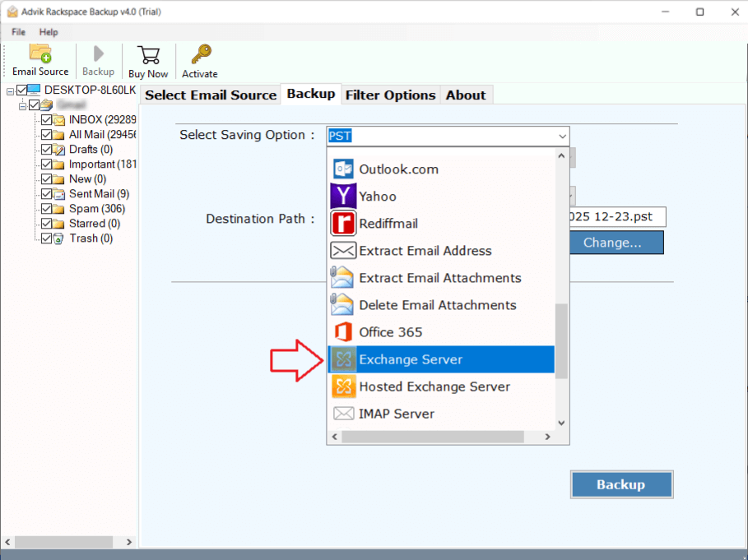Screen dimensions: 748x560
Task: Click the Starred folder icon
Action: [58, 224]
